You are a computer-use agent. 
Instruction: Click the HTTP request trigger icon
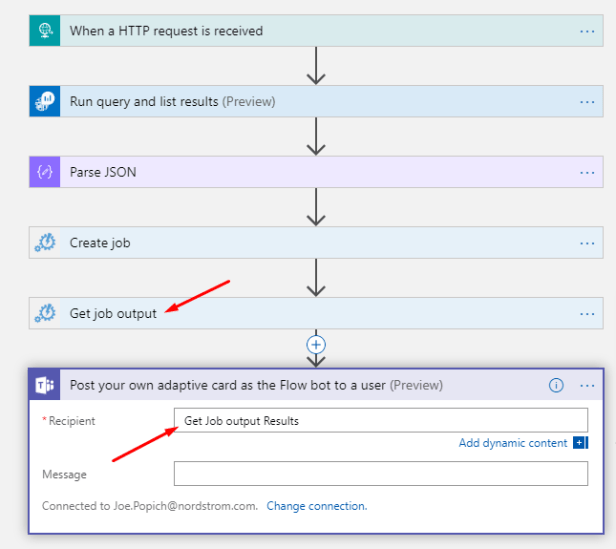(x=45, y=31)
